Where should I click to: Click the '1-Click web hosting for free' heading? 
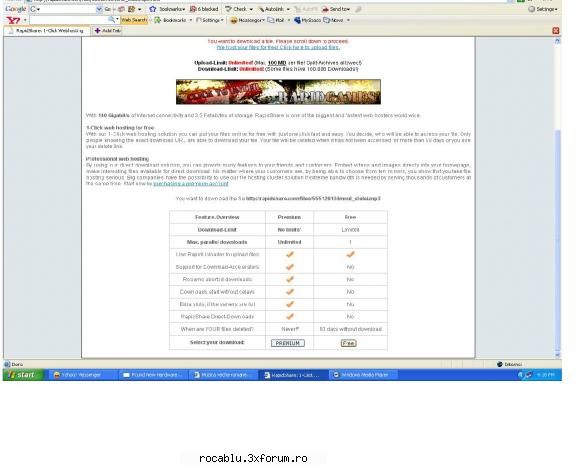(120, 128)
